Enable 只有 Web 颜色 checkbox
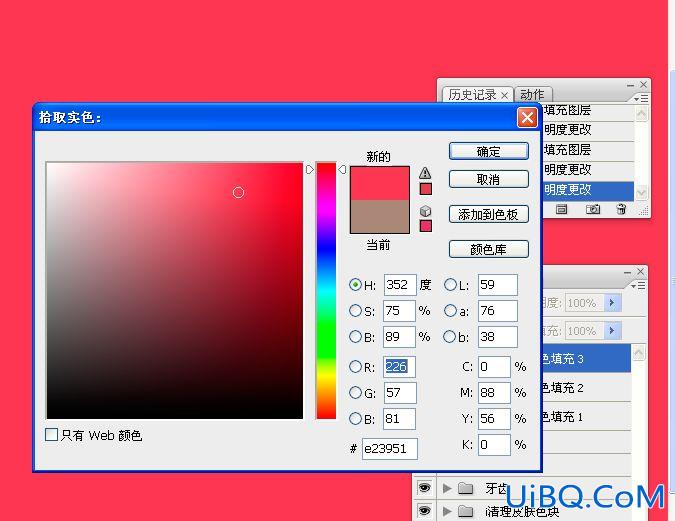675x521 pixels. [51, 434]
